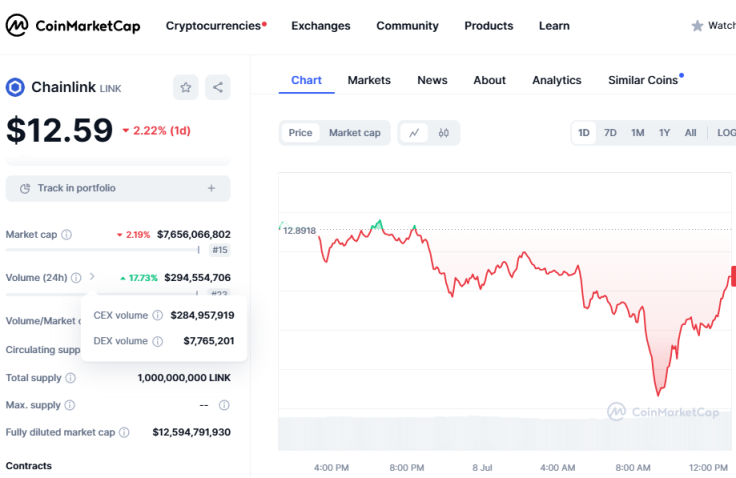
Task: Switch to the News tab
Action: click(x=432, y=80)
